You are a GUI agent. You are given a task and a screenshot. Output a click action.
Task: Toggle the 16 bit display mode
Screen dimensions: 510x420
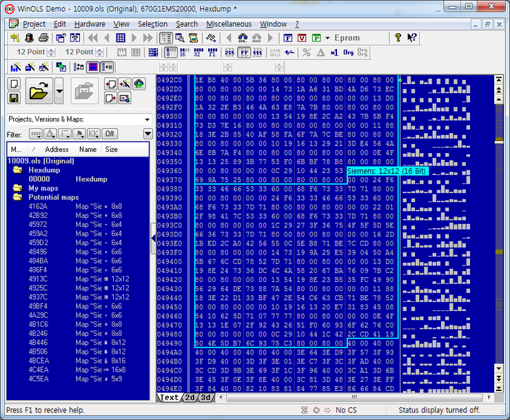183,52
